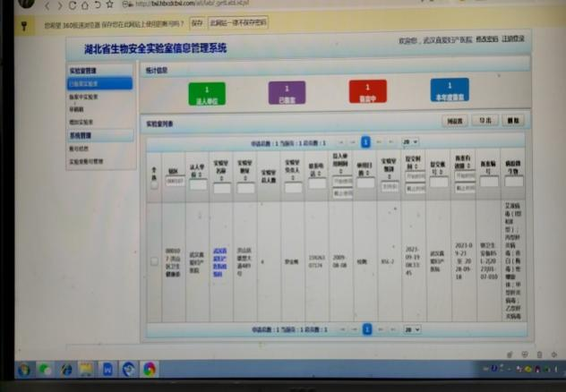Viewport: 566px width, 392px height.
Task: Open the Windows Start menu
Action: 23,369
